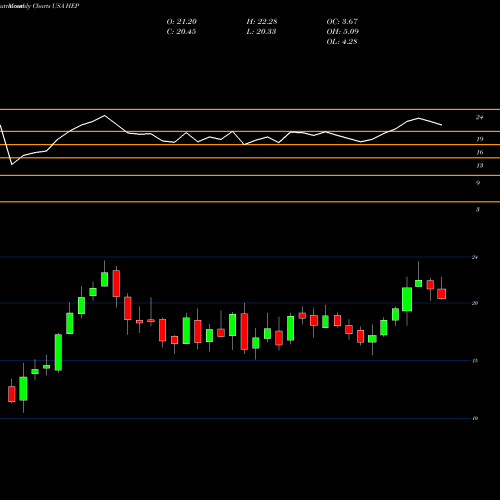
Task: Click the 'OL: 4.28' reading
Action: pos(342,42)
